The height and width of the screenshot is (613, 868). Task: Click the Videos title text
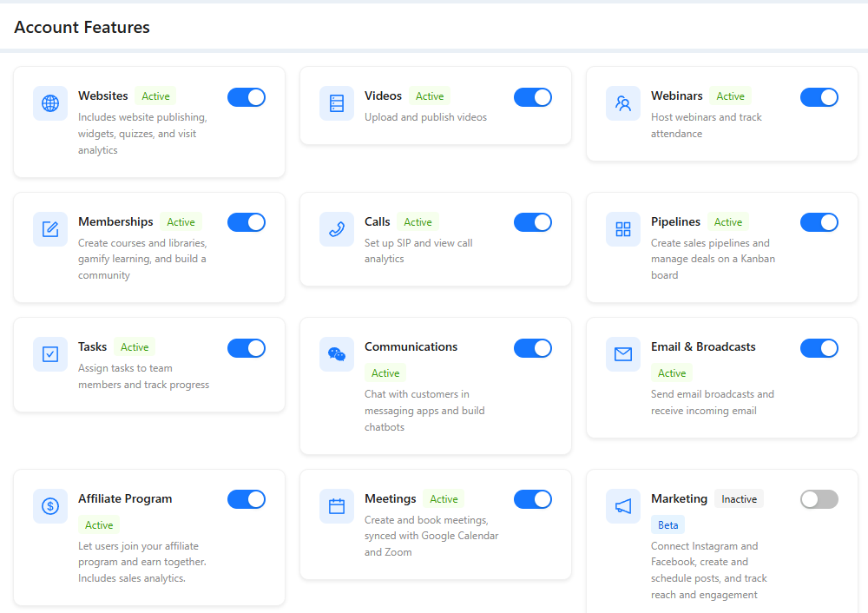[383, 96]
